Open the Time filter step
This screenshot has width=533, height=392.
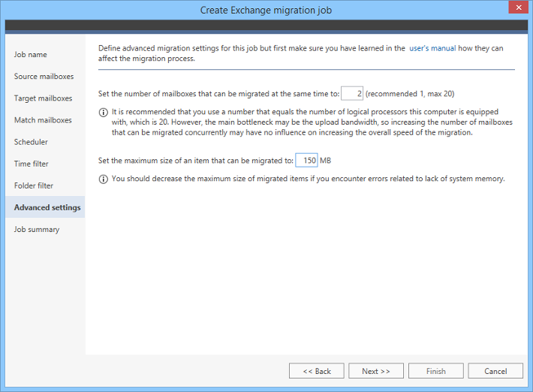coord(31,164)
